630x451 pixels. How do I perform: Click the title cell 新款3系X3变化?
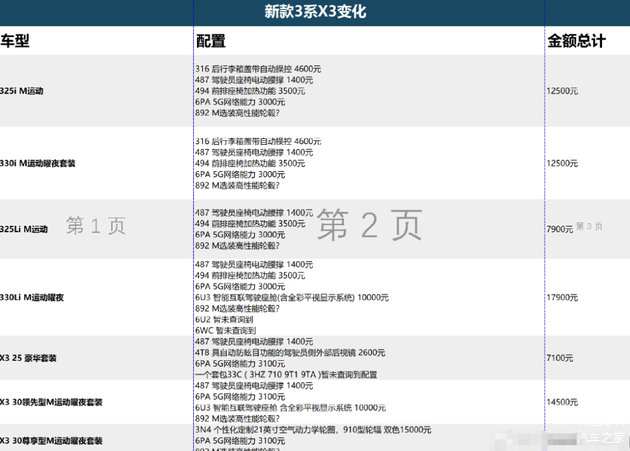click(315, 13)
